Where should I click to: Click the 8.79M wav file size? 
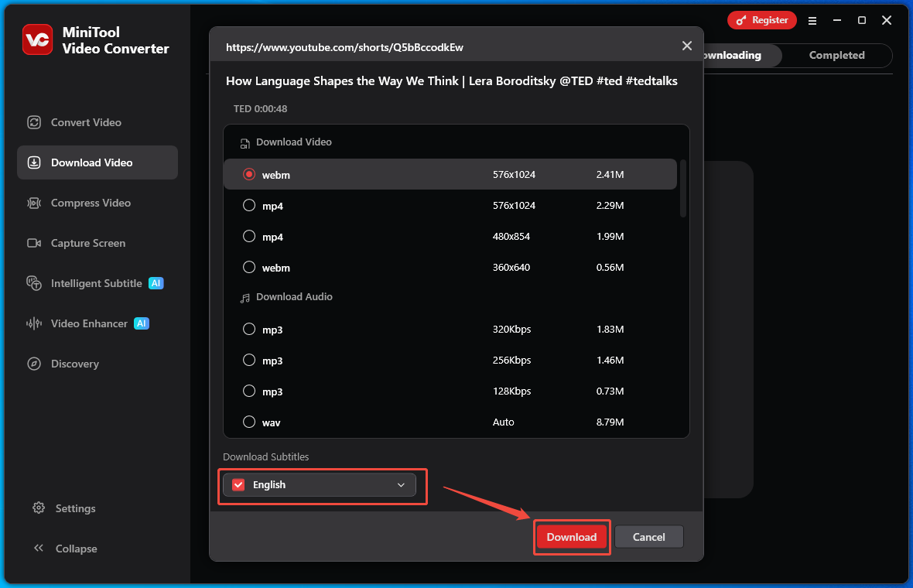tap(610, 422)
